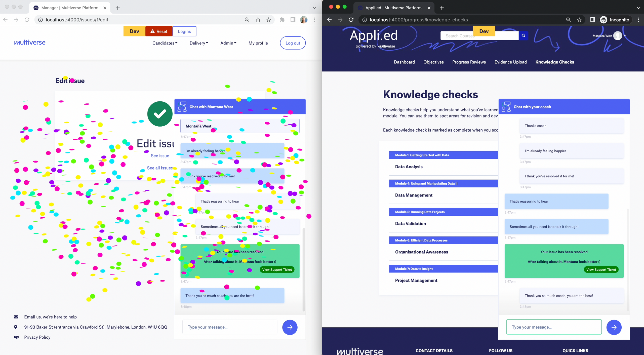Click share icon in left address bar
644x355 pixels.
click(258, 20)
